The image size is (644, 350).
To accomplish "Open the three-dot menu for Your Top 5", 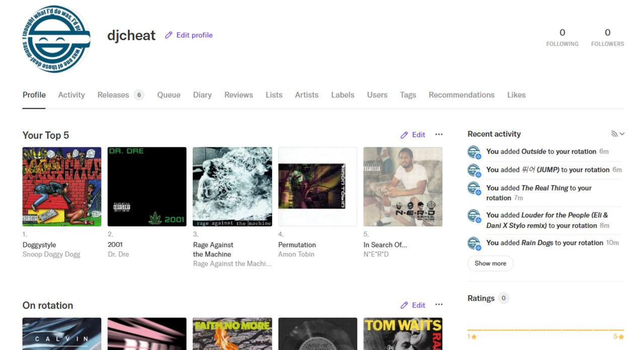I will pyautogui.click(x=439, y=134).
